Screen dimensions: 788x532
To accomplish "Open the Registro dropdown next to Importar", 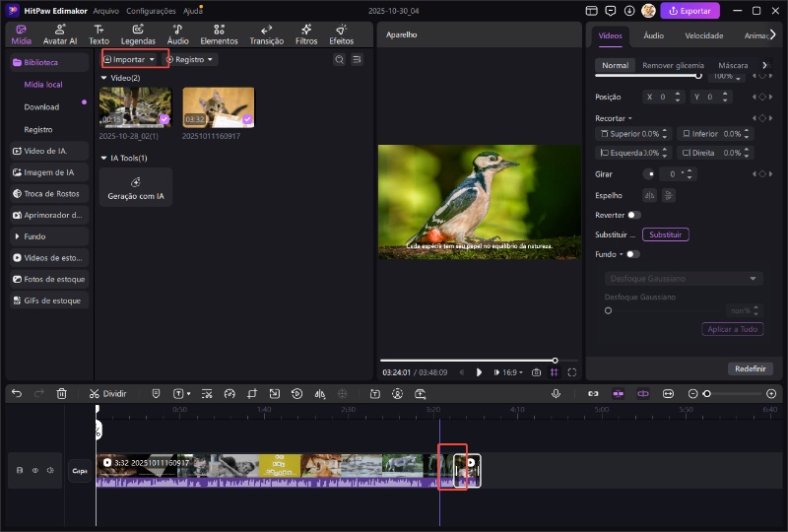I will (190, 59).
